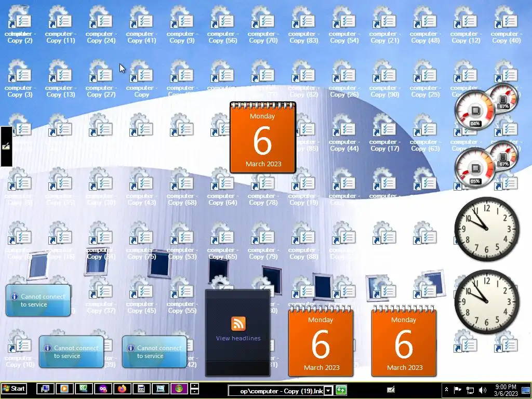Click the Show desktop button at the taskbar end
This screenshot has width=532, height=399.
526,391
